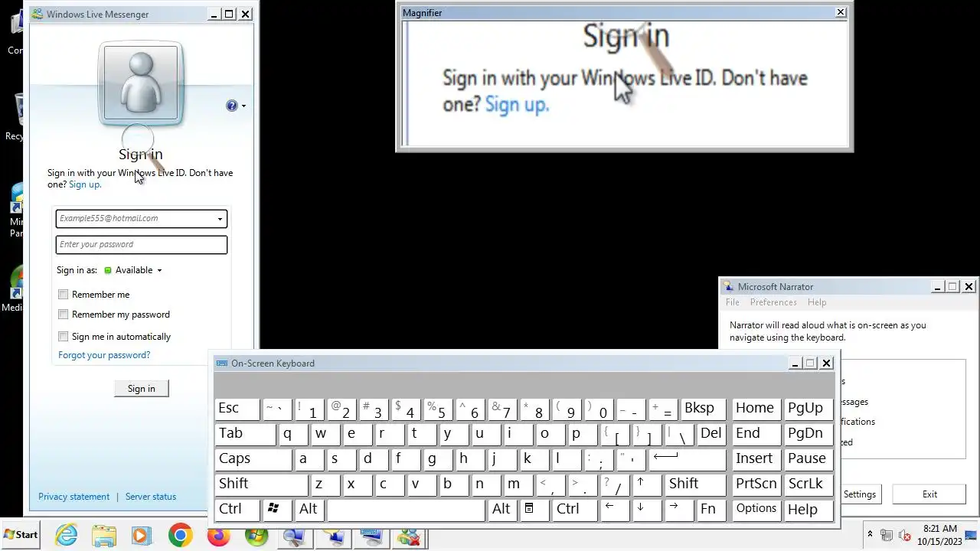Image resolution: width=980 pixels, height=551 pixels.
Task: Open the Privacy statement link
Action: point(73,497)
